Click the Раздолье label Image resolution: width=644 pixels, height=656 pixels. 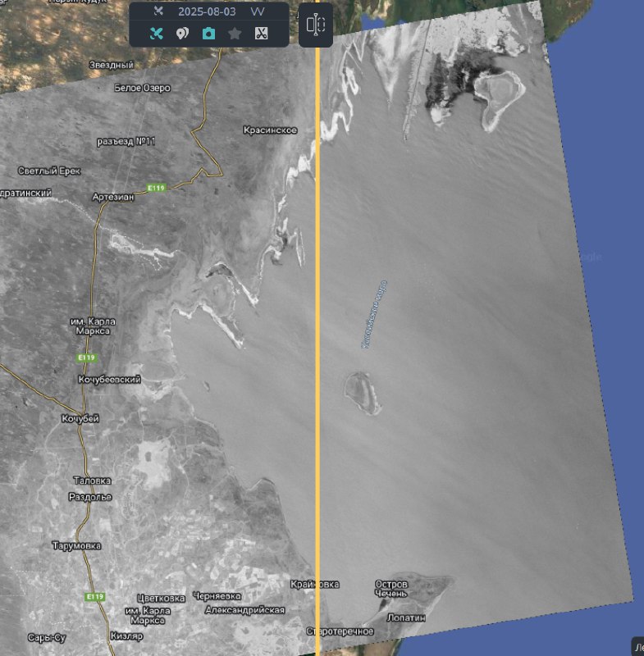(90, 497)
